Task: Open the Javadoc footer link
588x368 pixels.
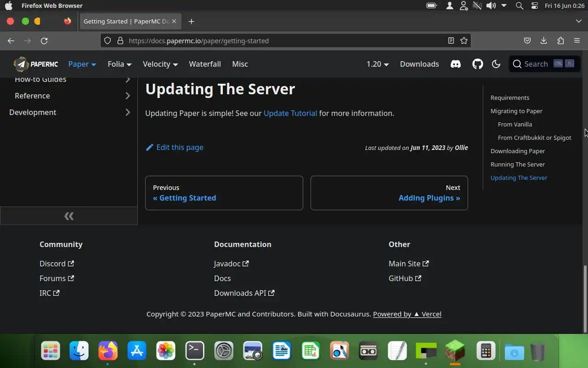Action: (x=232, y=264)
